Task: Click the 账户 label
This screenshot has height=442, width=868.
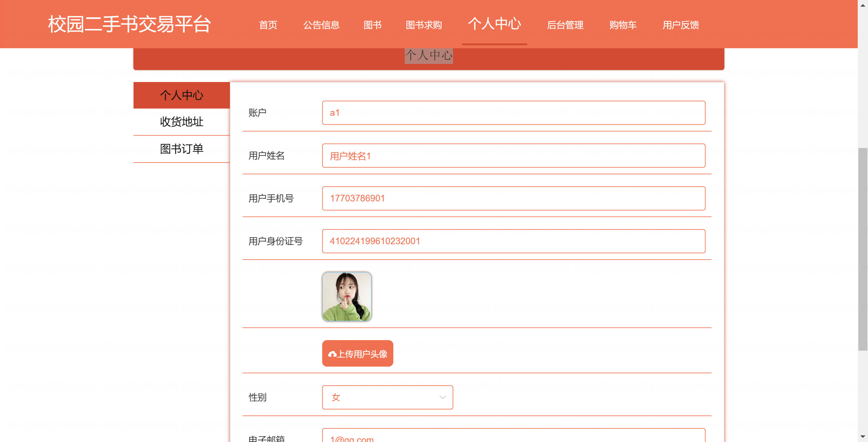Action: 257,112
